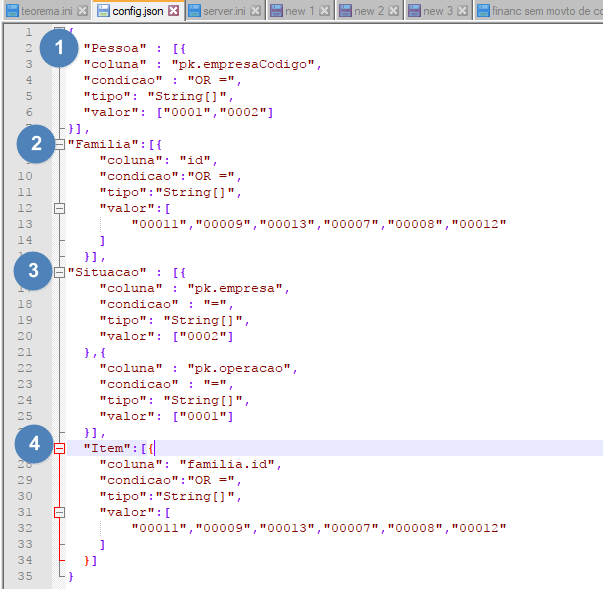Click line number 35 in the margin
The width and height of the screenshot is (603, 589).
tap(25, 576)
